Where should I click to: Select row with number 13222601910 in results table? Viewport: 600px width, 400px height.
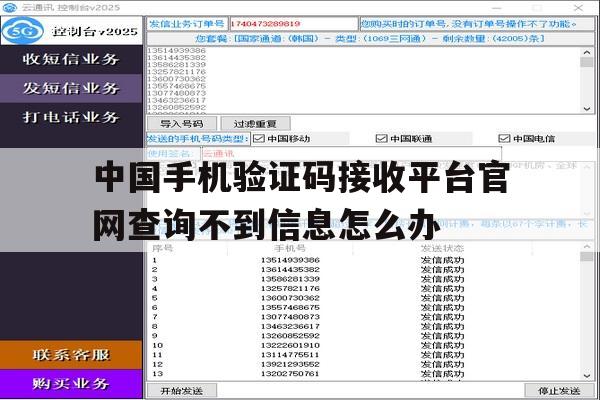point(364,345)
